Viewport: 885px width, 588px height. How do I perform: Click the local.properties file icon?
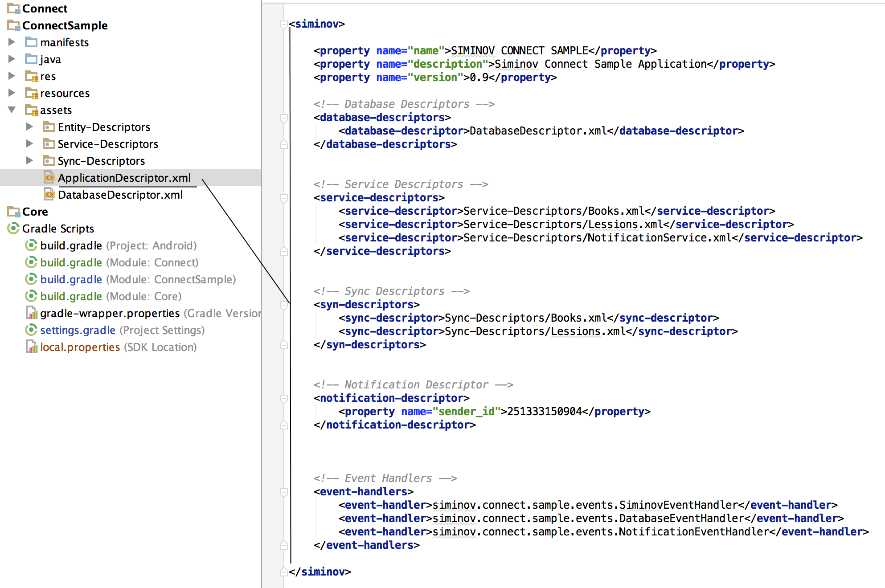coord(31,347)
